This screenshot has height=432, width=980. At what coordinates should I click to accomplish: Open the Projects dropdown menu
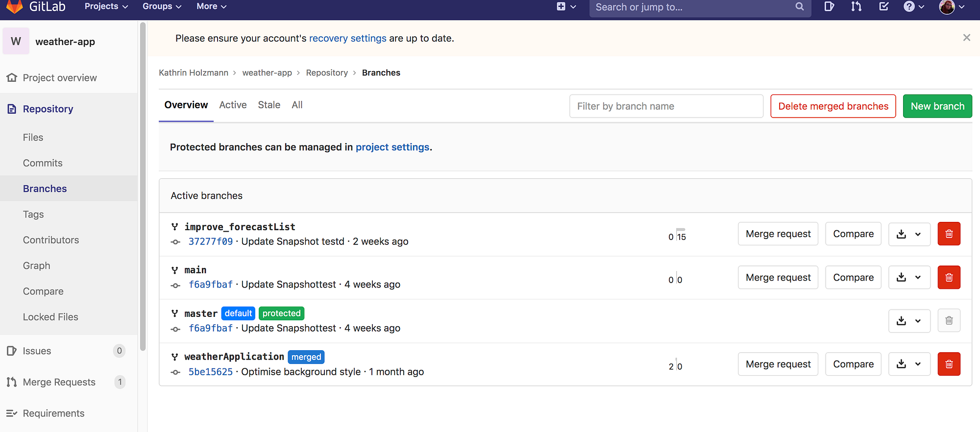(106, 6)
